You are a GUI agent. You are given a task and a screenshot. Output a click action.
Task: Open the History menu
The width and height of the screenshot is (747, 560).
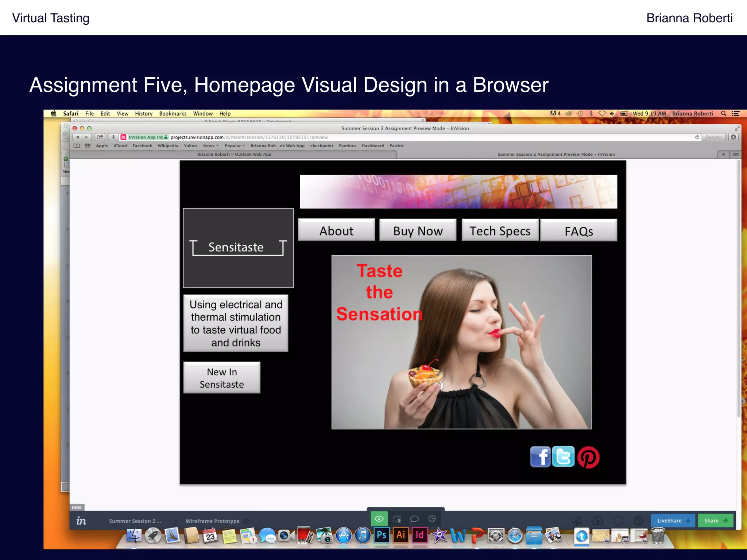click(x=144, y=113)
